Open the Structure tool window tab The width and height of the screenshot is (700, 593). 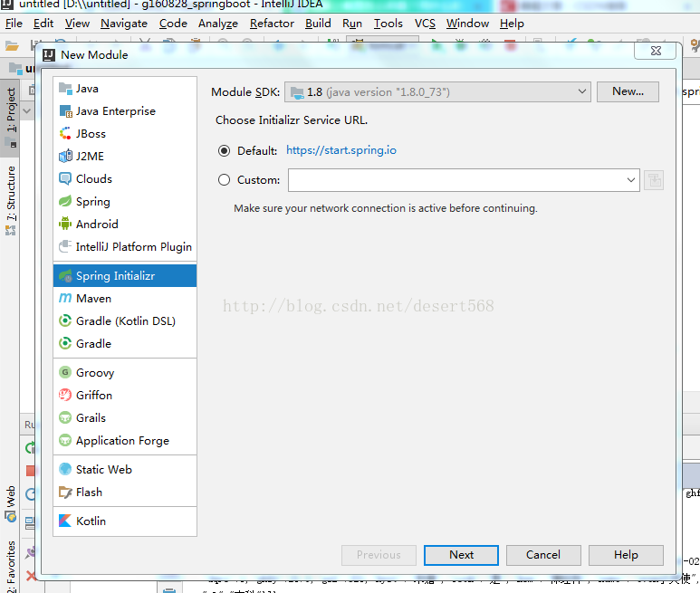click(10, 201)
